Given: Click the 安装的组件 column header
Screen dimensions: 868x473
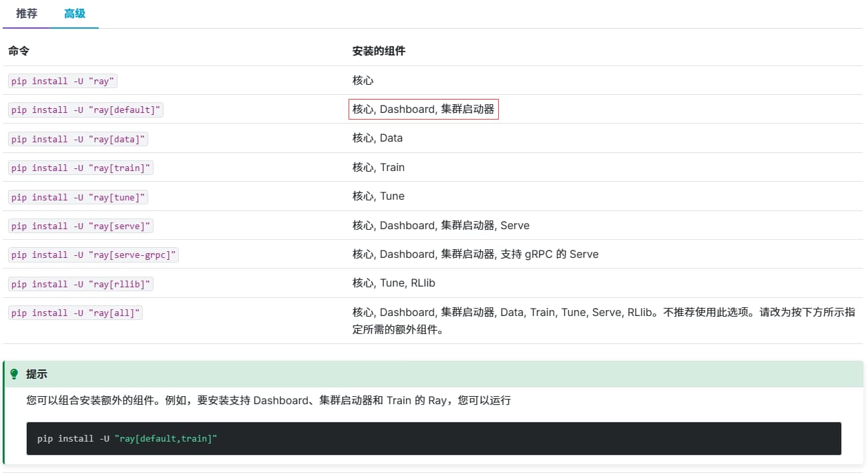Looking at the screenshot, I should point(379,51).
